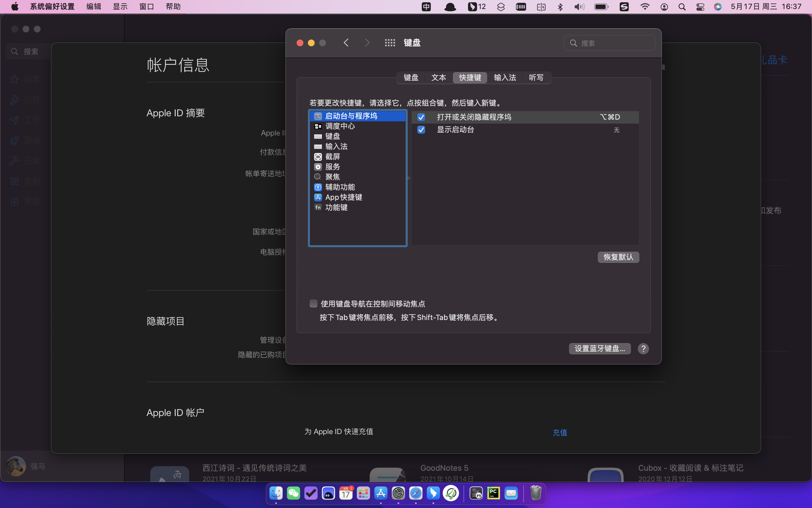Click the 恢复默认 button
This screenshot has height=508, width=812.
[618, 257]
